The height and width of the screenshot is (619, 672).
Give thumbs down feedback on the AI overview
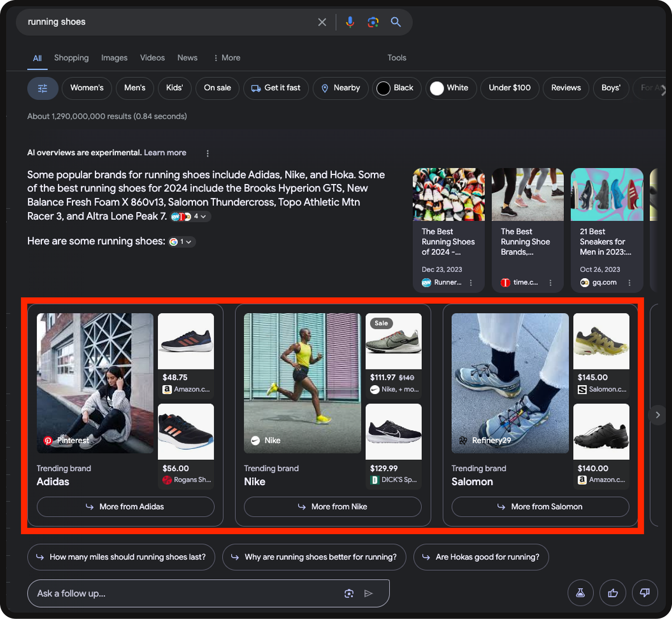click(645, 593)
